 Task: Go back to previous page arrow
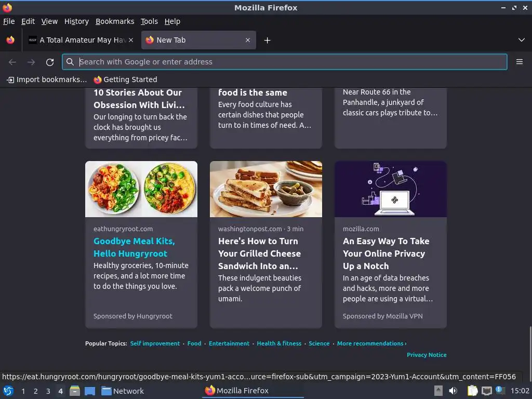click(x=12, y=62)
